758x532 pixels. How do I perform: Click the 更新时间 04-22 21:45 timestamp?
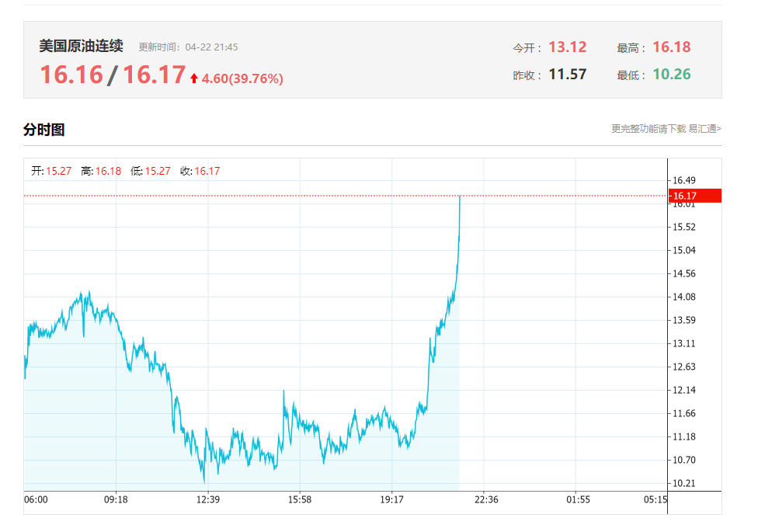click(x=188, y=47)
